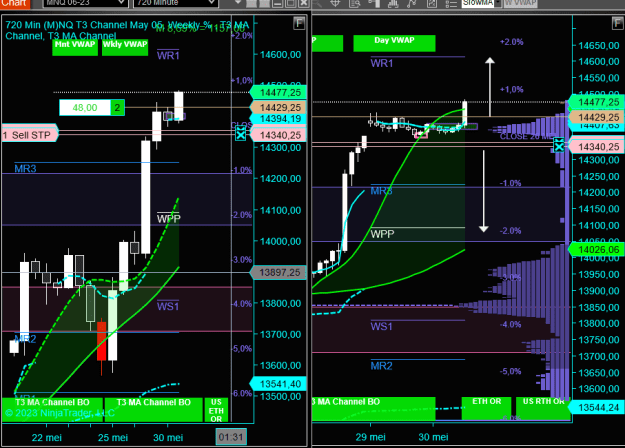Click the WS1 label on right chart
The height and width of the screenshot is (448, 625).
381,326
